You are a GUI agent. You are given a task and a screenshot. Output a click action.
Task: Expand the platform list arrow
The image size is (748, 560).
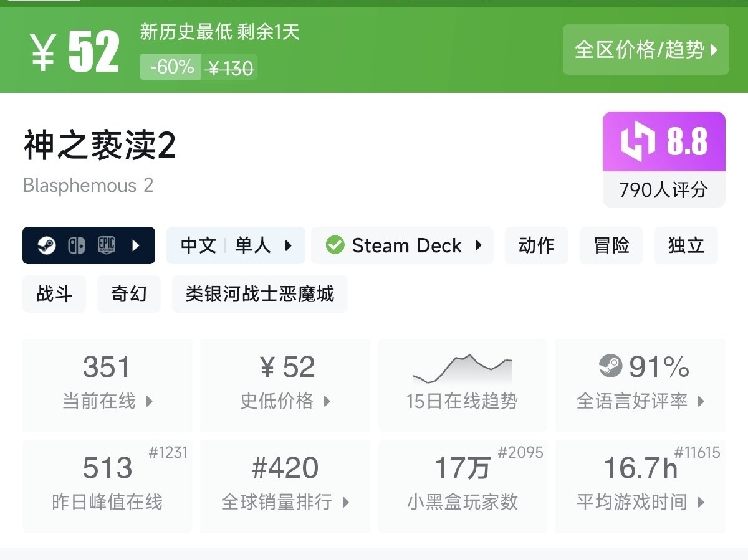[136, 245]
